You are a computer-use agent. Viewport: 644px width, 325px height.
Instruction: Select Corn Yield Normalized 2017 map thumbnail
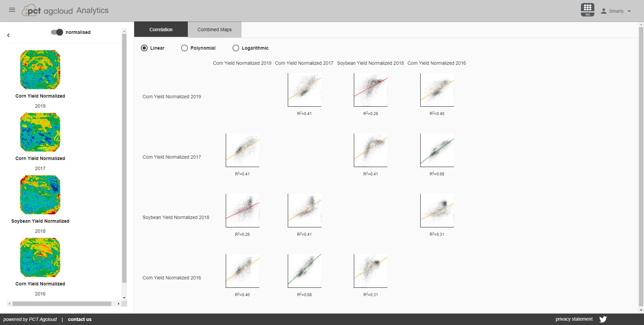(40, 132)
